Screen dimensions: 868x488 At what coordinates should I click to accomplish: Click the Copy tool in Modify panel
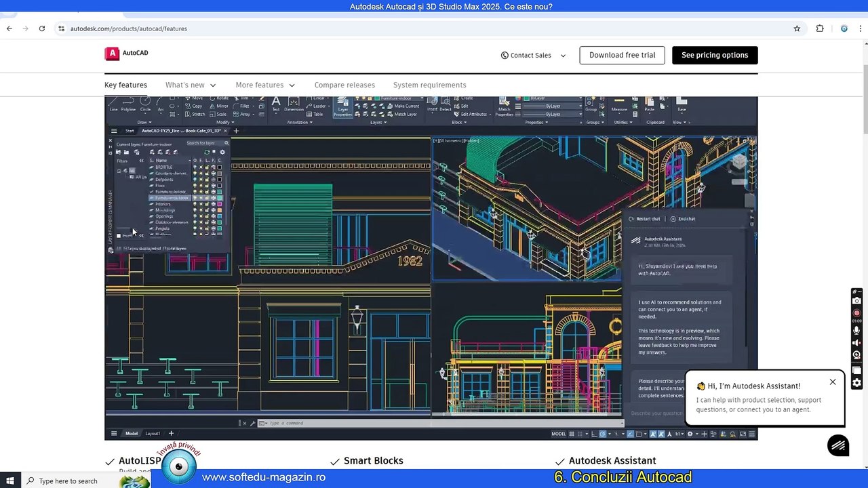point(194,106)
